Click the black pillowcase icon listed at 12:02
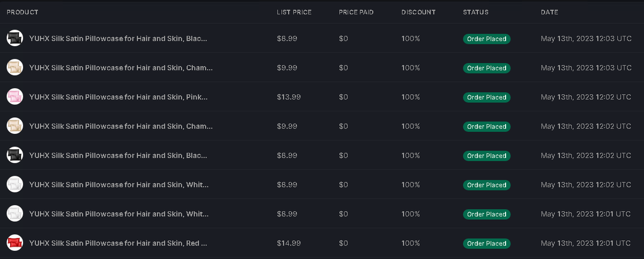The image size is (644, 259). [15, 155]
